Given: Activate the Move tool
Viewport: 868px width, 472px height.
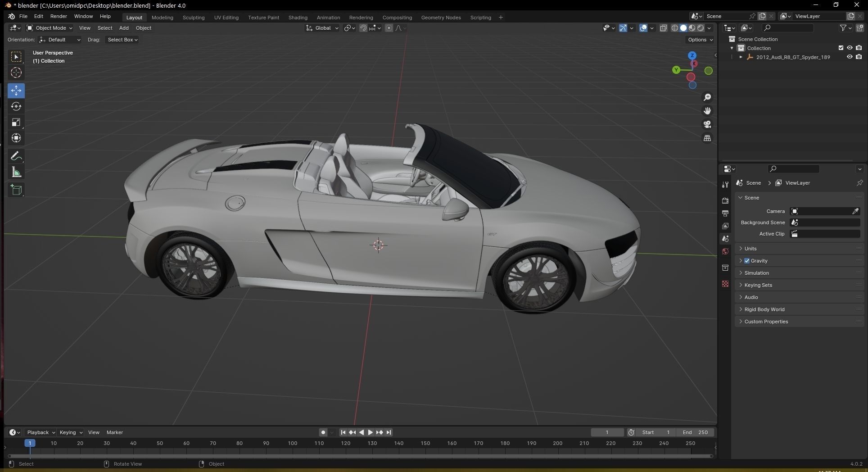Looking at the screenshot, I should pos(16,91).
